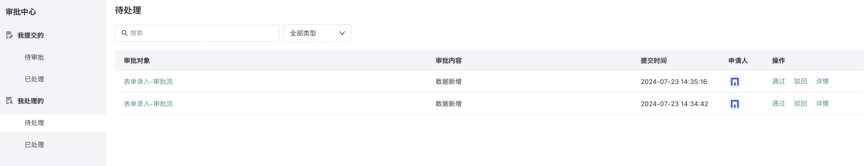Collapse the 我处理的 section
The width and height of the screenshot is (868, 166).
tap(31, 101)
